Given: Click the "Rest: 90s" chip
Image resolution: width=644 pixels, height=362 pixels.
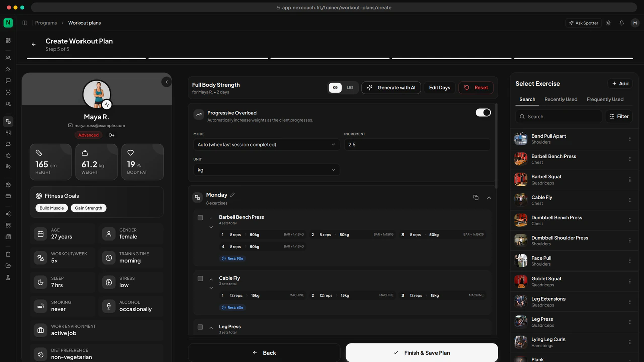Looking at the screenshot, I should 232,259.
